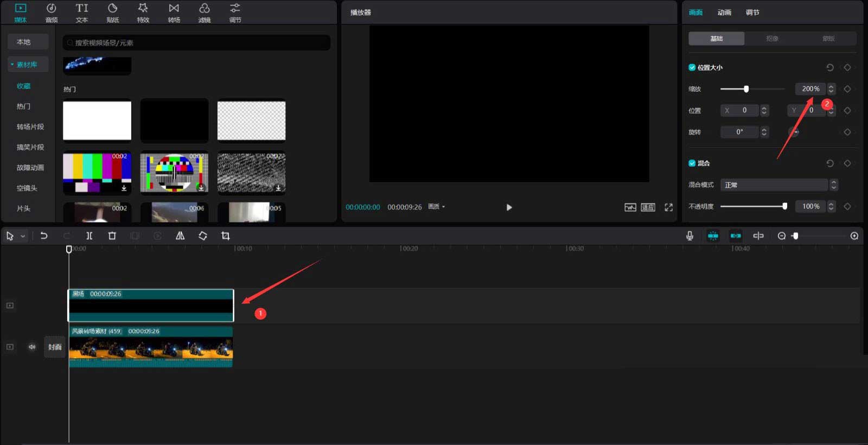Switch to the right-panel 调节 tab
The image size is (868, 445).
point(752,12)
